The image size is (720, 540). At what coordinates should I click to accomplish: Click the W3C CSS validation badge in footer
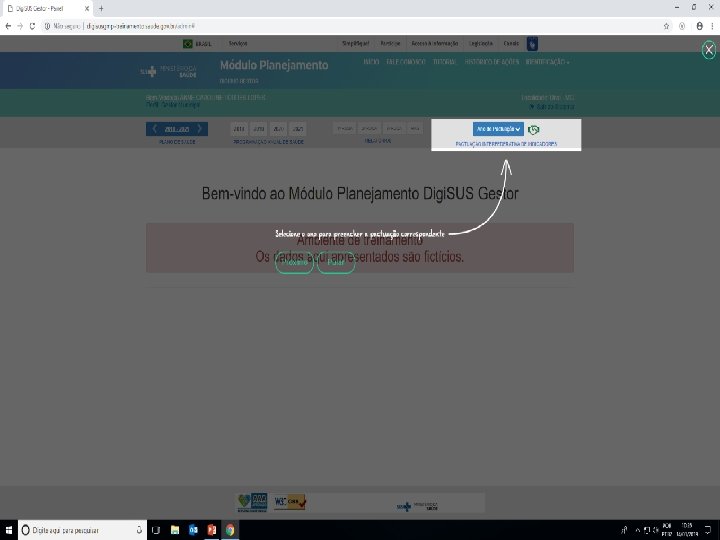[290, 502]
